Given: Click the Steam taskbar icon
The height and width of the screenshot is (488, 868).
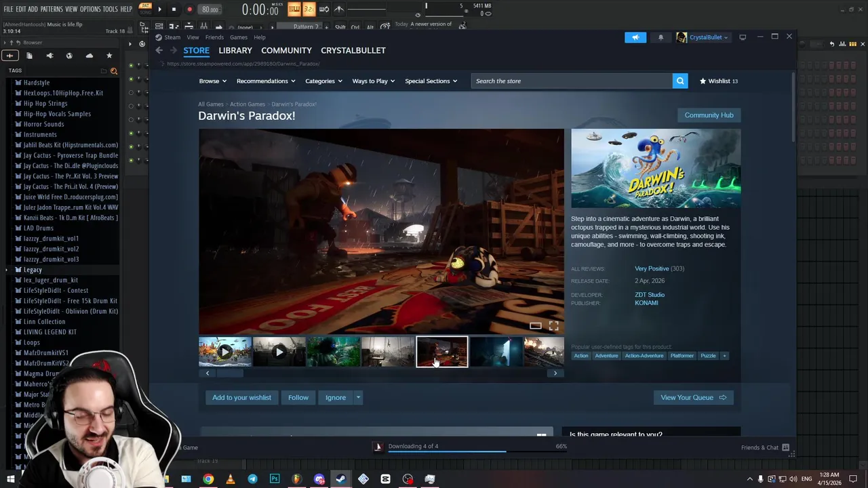Looking at the screenshot, I should coord(341,479).
